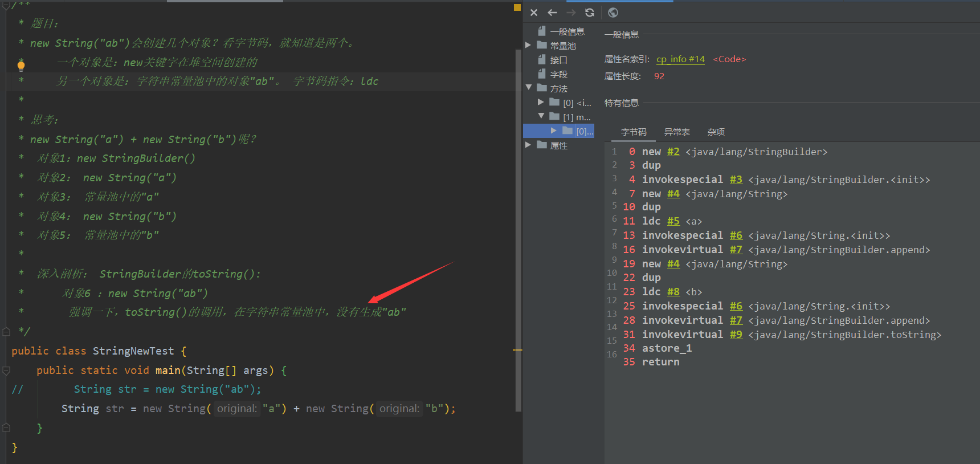Click the attribute length value 92
The width and height of the screenshot is (980, 464).
click(x=659, y=76)
